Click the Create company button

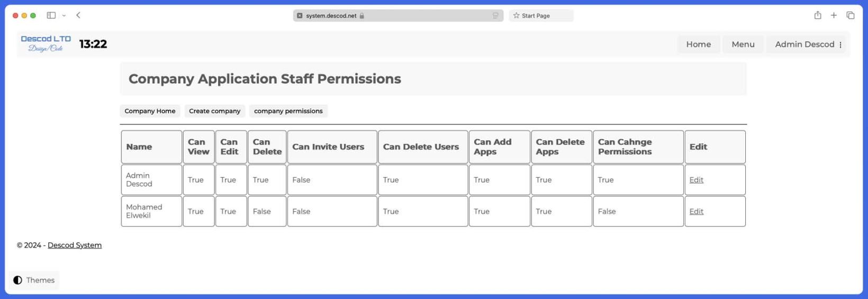(214, 111)
